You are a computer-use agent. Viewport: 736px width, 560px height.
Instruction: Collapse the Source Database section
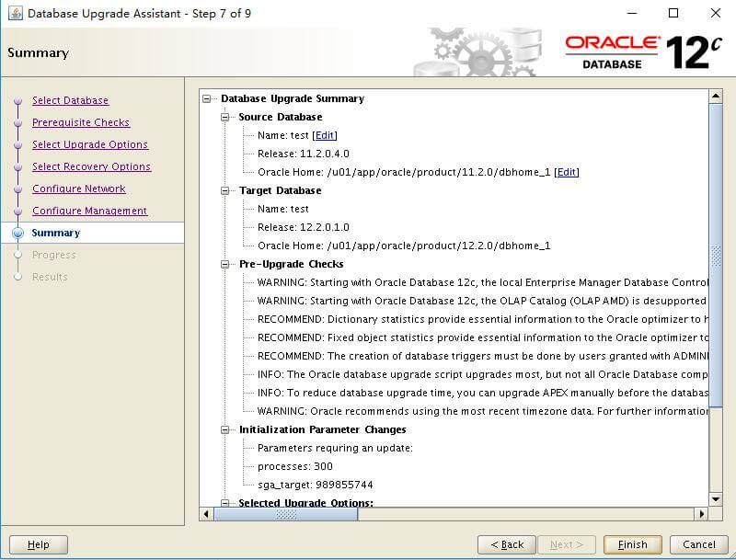[225, 117]
